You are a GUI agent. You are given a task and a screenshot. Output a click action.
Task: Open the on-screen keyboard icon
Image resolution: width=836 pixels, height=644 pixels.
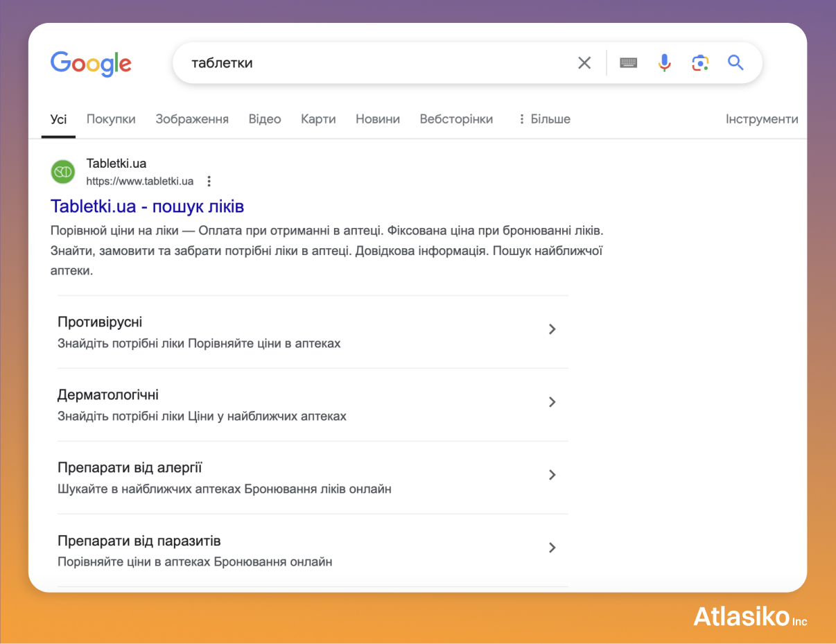628,62
